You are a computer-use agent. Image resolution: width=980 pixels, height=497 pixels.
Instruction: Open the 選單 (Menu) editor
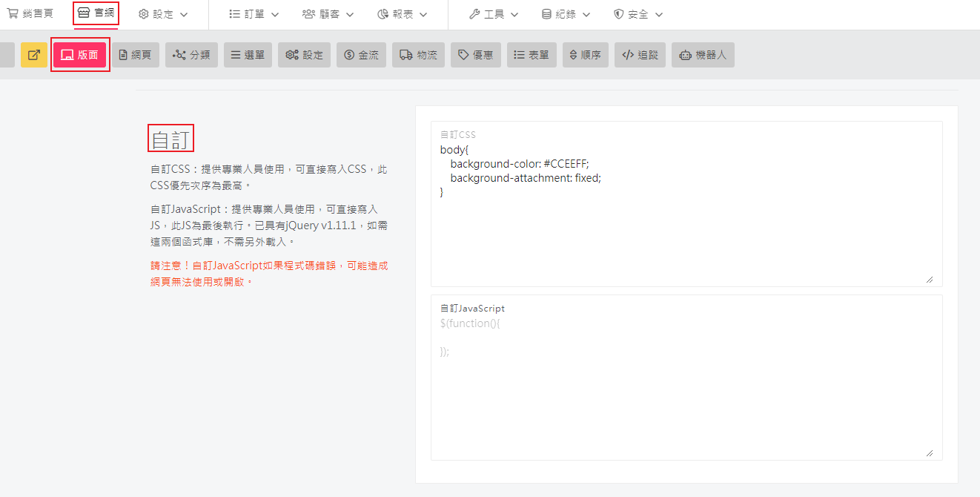pos(248,54)
